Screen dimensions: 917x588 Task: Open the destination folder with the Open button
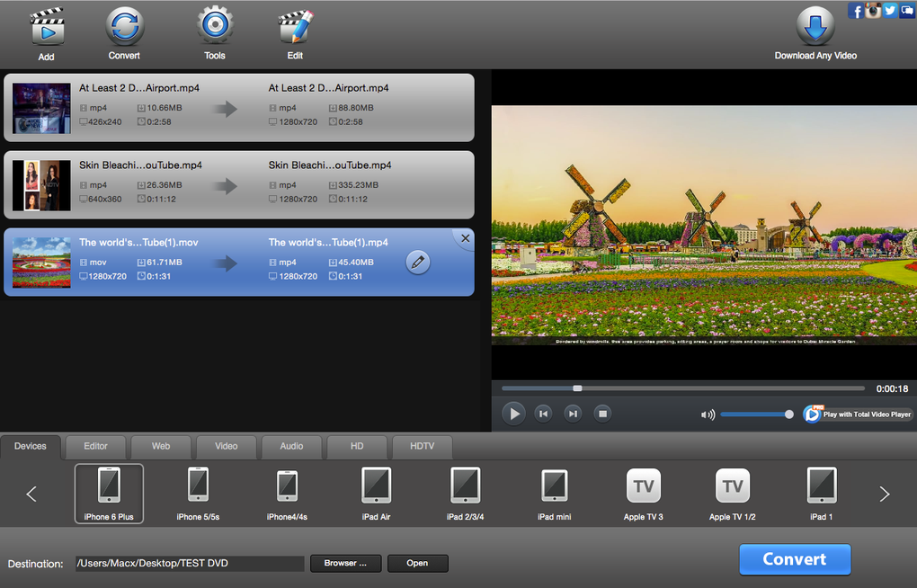417,563
